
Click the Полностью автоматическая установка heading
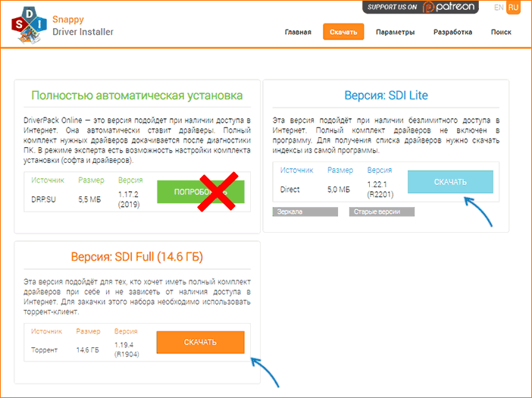136,96
